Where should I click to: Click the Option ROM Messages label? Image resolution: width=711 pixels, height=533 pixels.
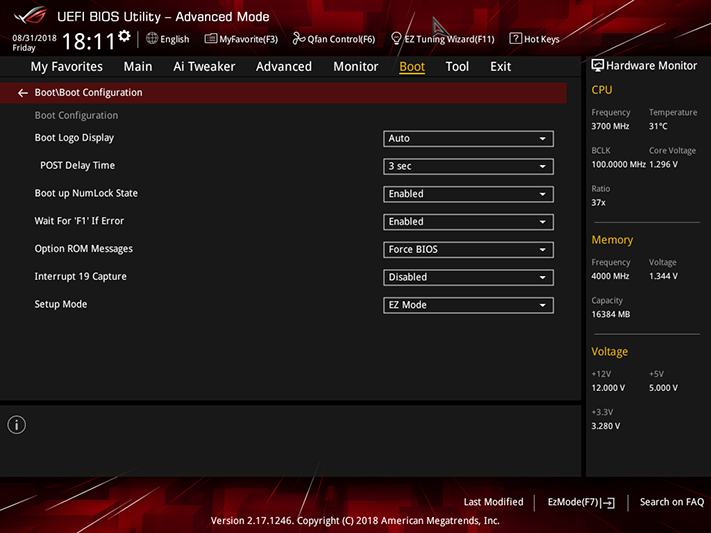84,249
